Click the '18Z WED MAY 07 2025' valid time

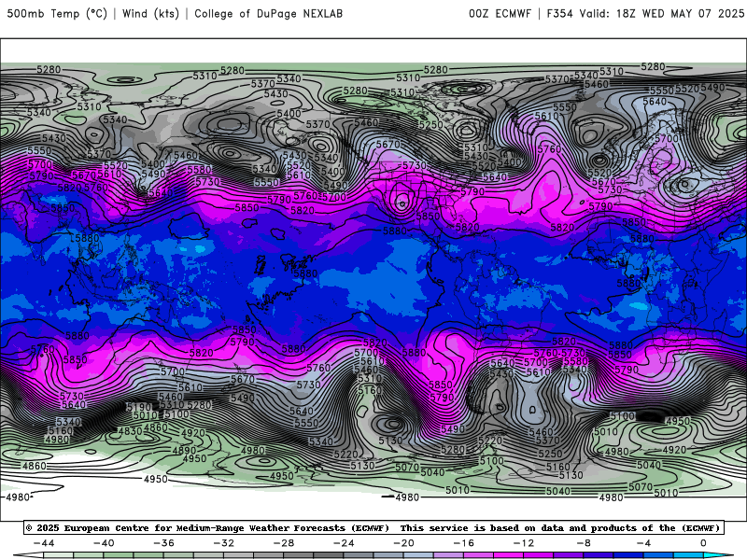pyautogui.click(x=681, y=13)
